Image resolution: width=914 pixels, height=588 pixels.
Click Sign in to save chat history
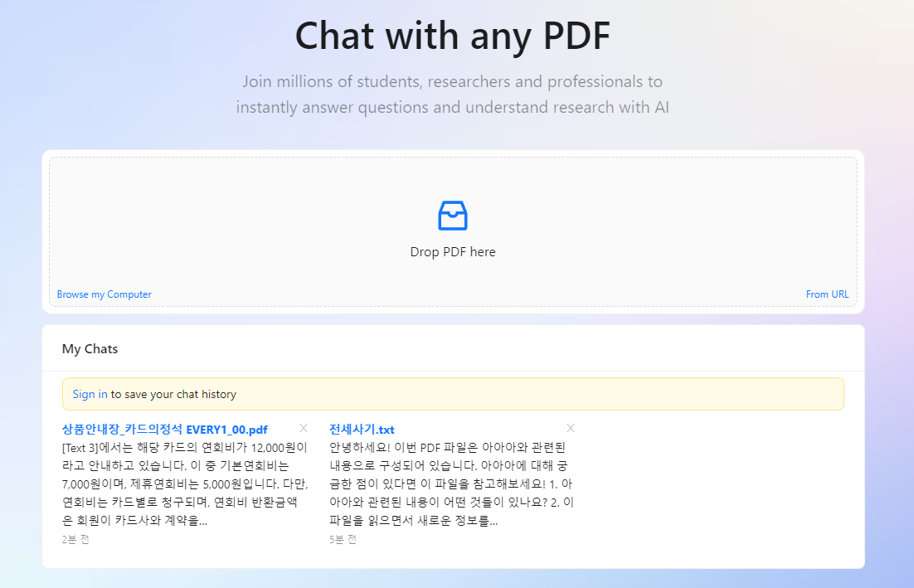[x=89, y=394]
